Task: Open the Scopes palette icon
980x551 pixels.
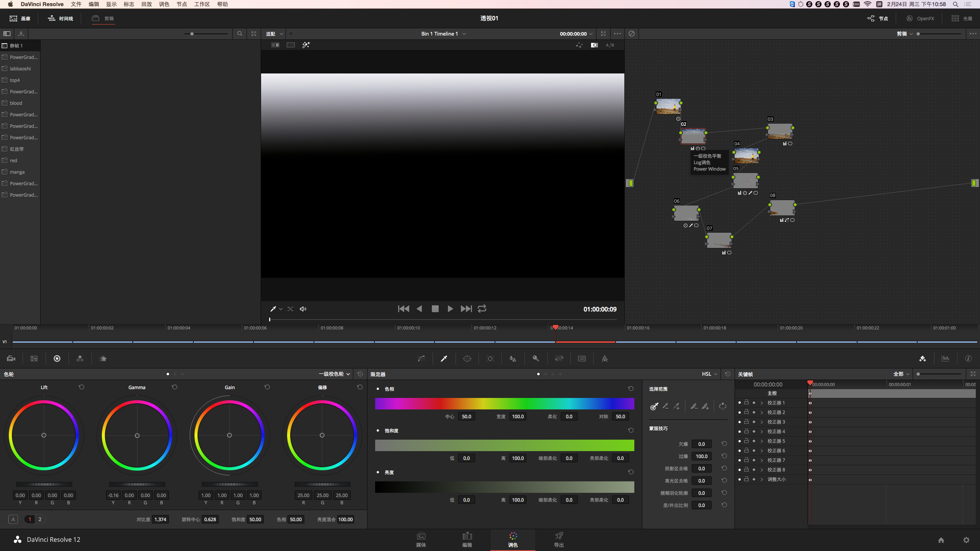Action: [x=946, y=359]
